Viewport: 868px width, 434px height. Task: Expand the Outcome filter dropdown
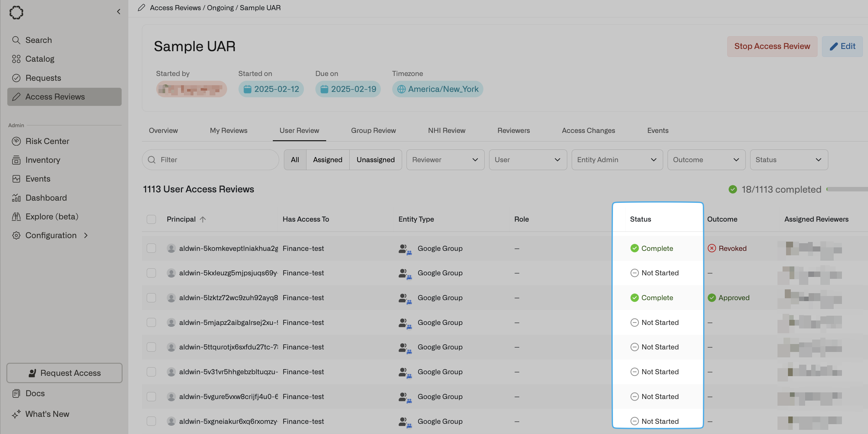706,160
